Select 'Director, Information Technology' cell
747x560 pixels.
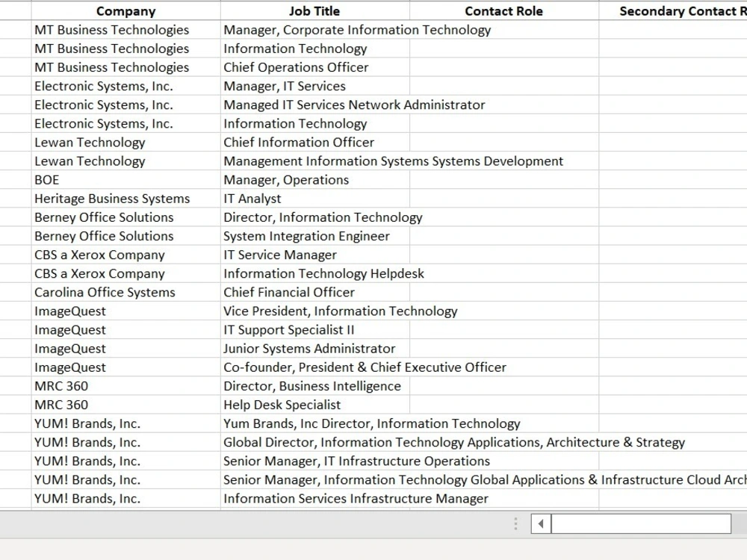(314, 217)
